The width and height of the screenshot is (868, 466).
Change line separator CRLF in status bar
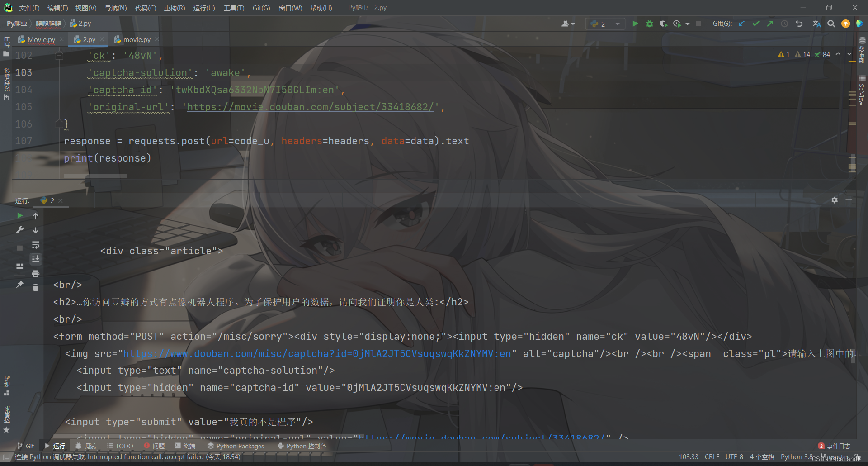(x=712, y=457)
